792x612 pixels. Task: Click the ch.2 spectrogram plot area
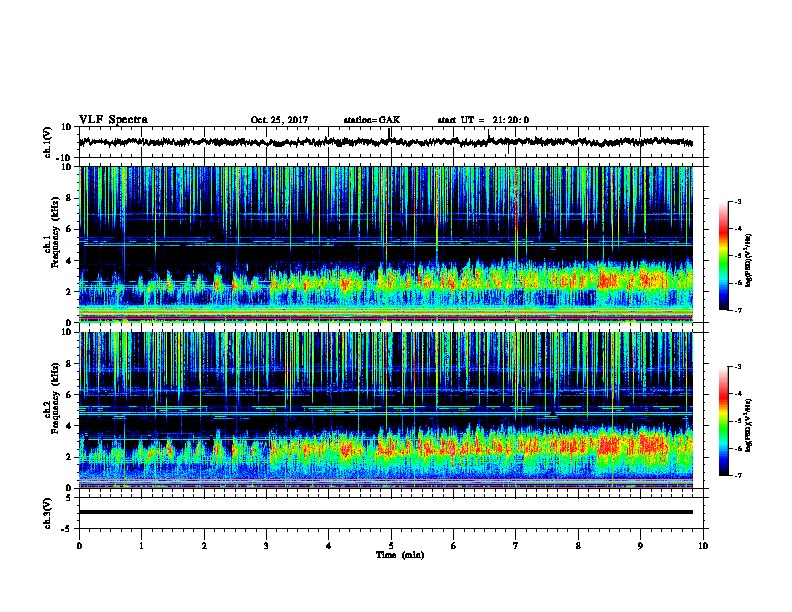tap(386, 410)
